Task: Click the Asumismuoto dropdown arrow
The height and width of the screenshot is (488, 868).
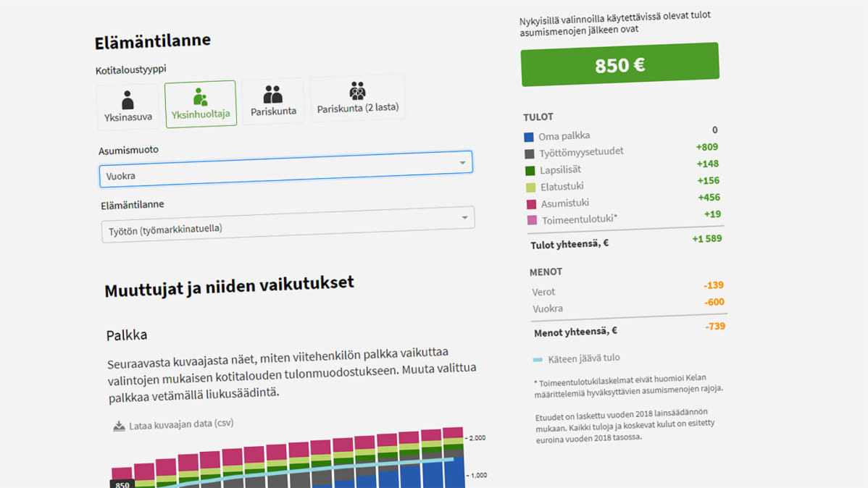Action: pos(462,163)
